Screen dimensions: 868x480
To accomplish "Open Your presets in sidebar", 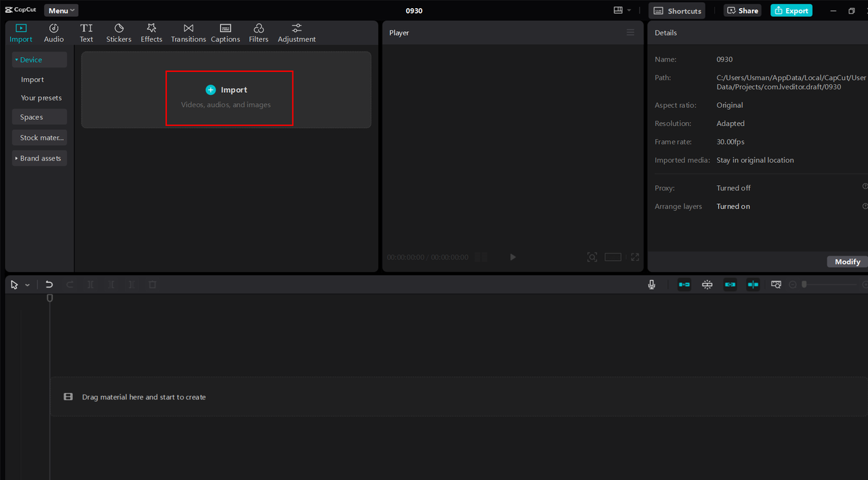I will 41,98.
